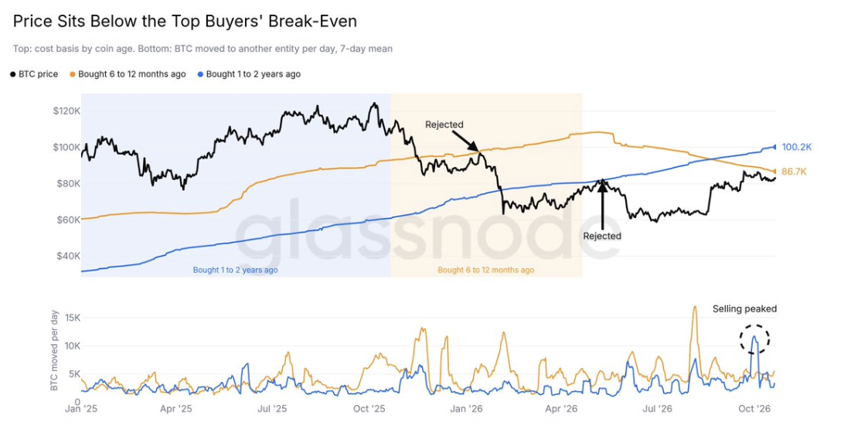Click the 15K lower-chart y-axis label
The image size is (868, 443).
[x=73, y=318]
